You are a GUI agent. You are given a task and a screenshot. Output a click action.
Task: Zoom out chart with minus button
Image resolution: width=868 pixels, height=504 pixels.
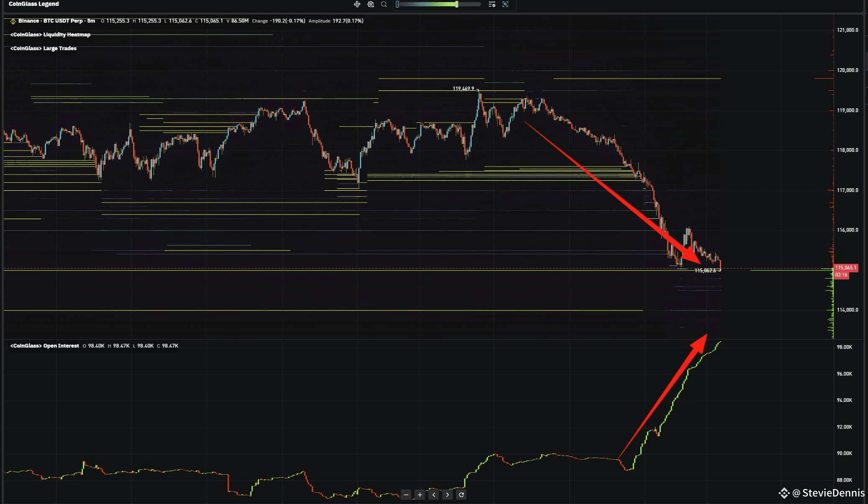point(406,495)
